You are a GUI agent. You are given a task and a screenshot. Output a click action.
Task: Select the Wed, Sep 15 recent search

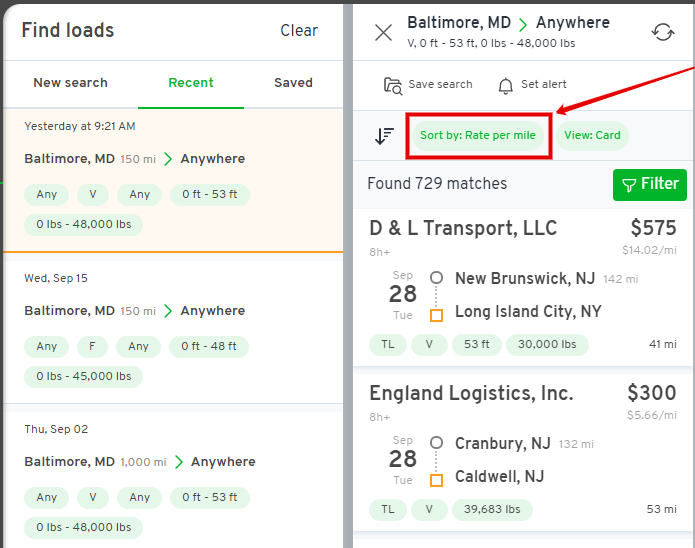173,333
